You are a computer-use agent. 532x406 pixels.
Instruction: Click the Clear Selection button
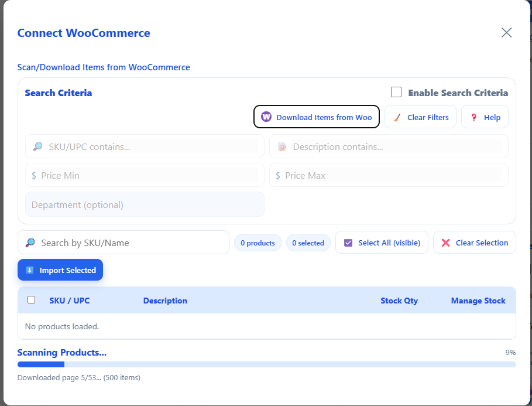pyautogui.click(x=474, y=243)
